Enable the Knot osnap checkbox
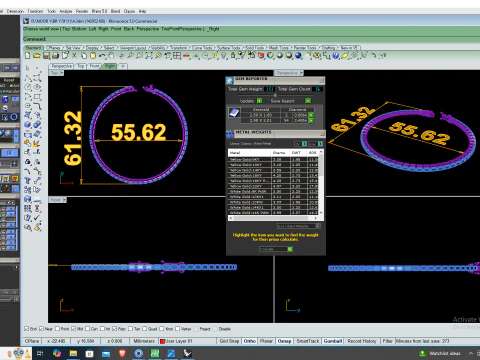This screenshot has height=360, width=480. point(162,329)
